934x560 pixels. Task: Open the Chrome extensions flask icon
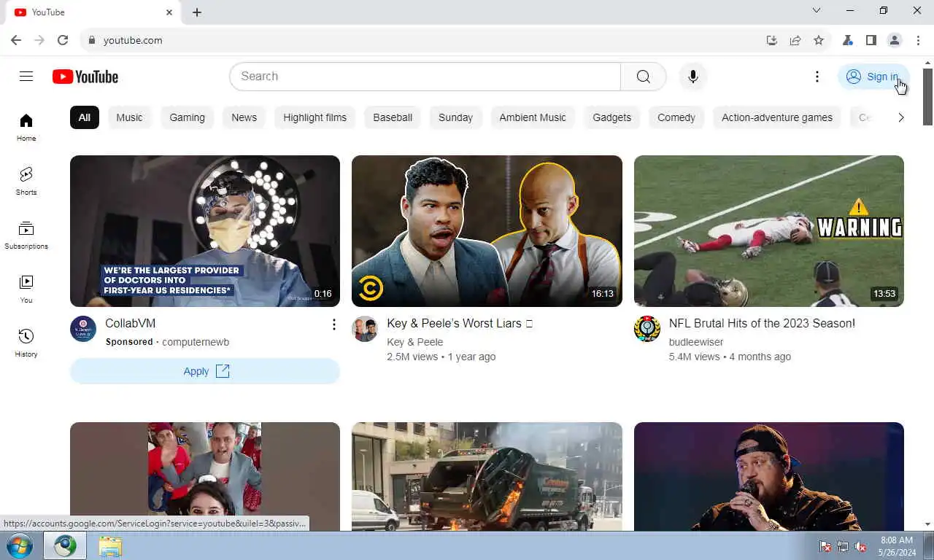pyautogui.click(x=848, y=40)
